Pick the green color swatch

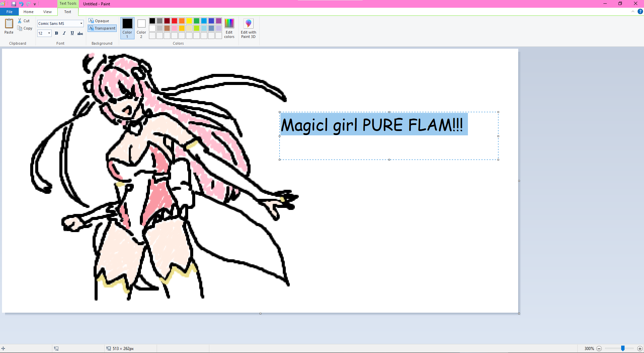click(197, 21)
